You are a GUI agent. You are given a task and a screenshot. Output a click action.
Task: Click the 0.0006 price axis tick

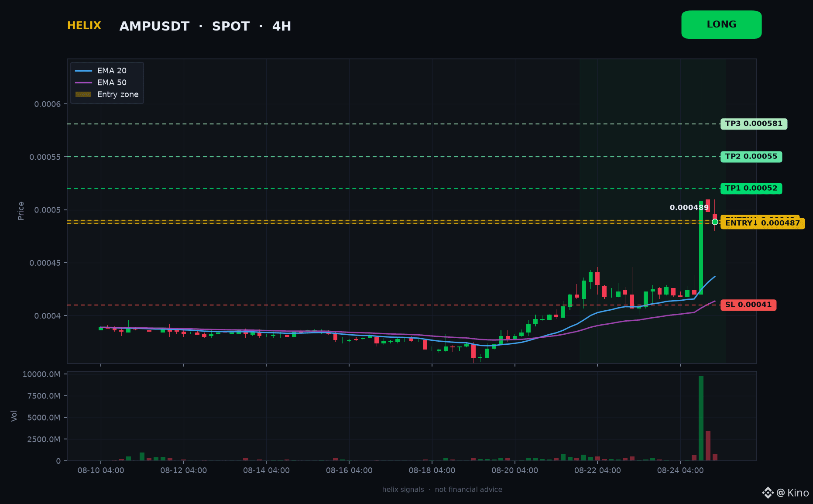coord(48,104)
